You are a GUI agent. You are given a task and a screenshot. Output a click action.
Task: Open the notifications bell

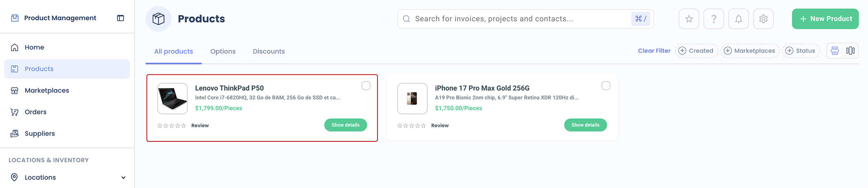pos(738,19)
